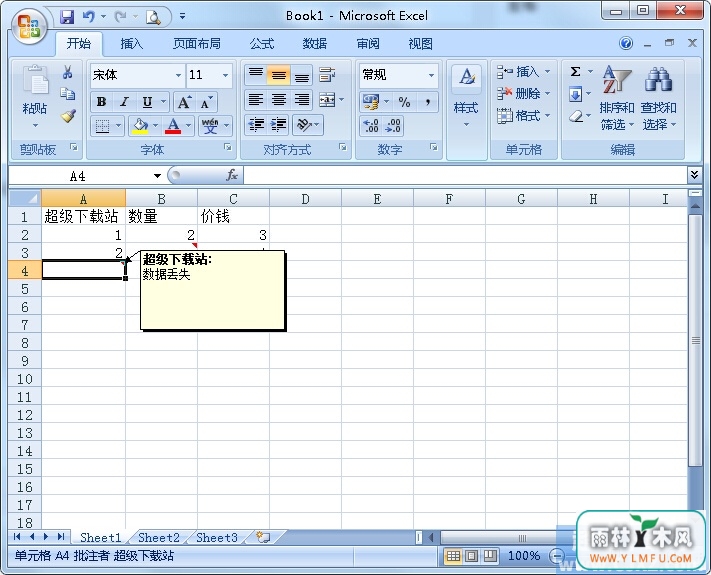Image resolution: width=711 pixels, height=575 pixels.
Task: Click the Office button orb
Action: pos(30,26)
